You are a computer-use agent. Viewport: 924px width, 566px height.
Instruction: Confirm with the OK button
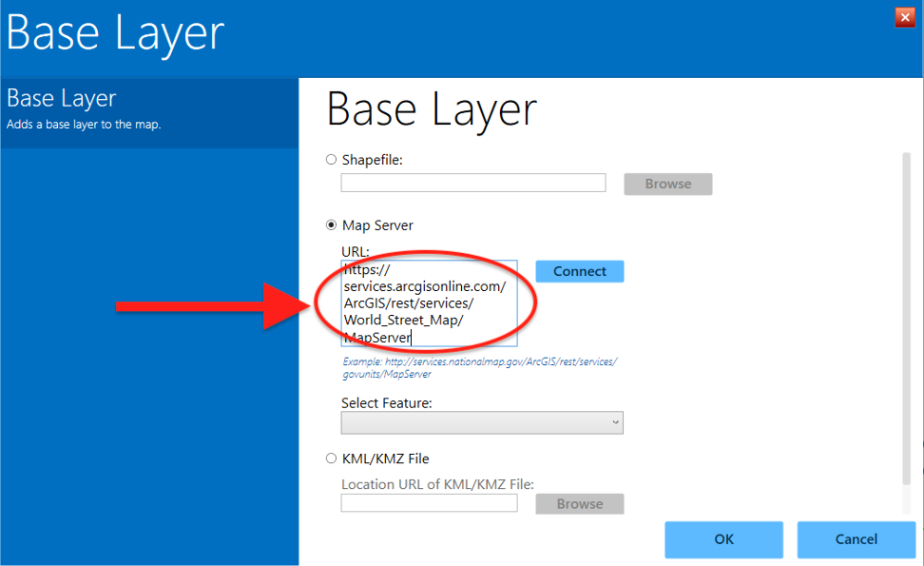click(723, 539)
